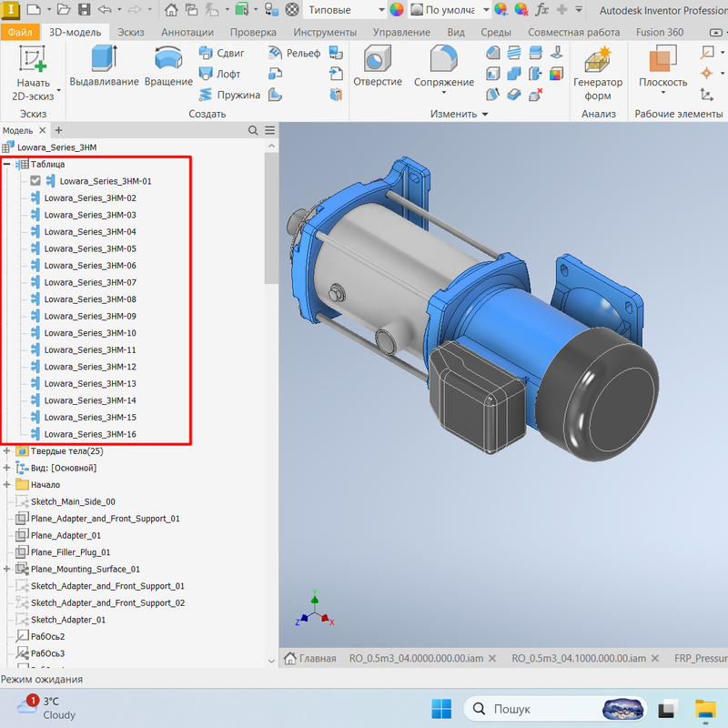This screenshot has height=728, width=728.
Task: Select Sketch_Adapter_and_Front_Support_02 in browser
Action: (x=100, y=602)
